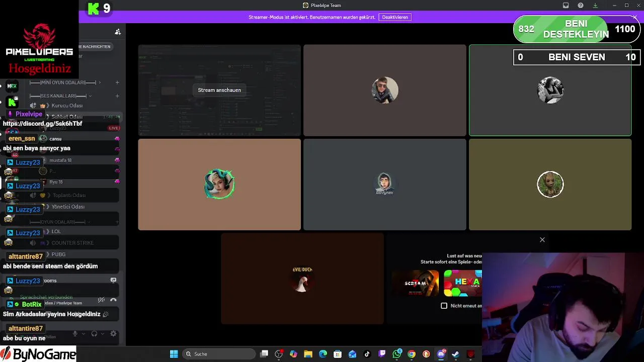
Task: Check the 'Nicht erneut anzeigen' checkbox
Action: (444, 306)
